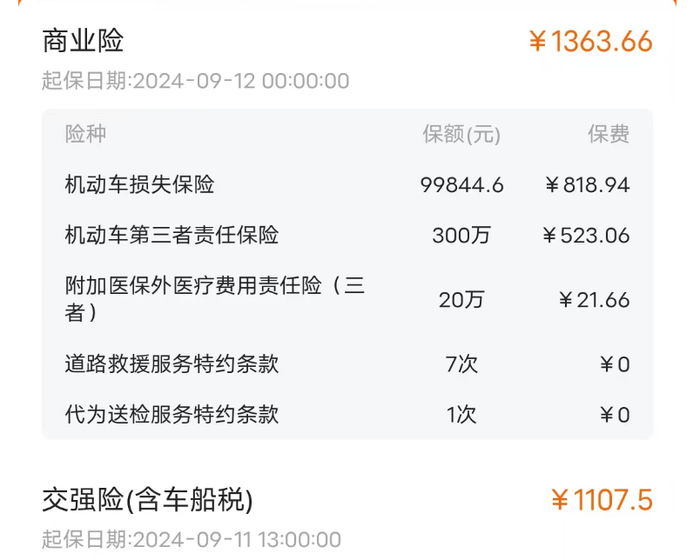The width and height of the screenshot is (700, 560).
Task: Click the 99844.6 coverage amount
Action: coord(461,185)
